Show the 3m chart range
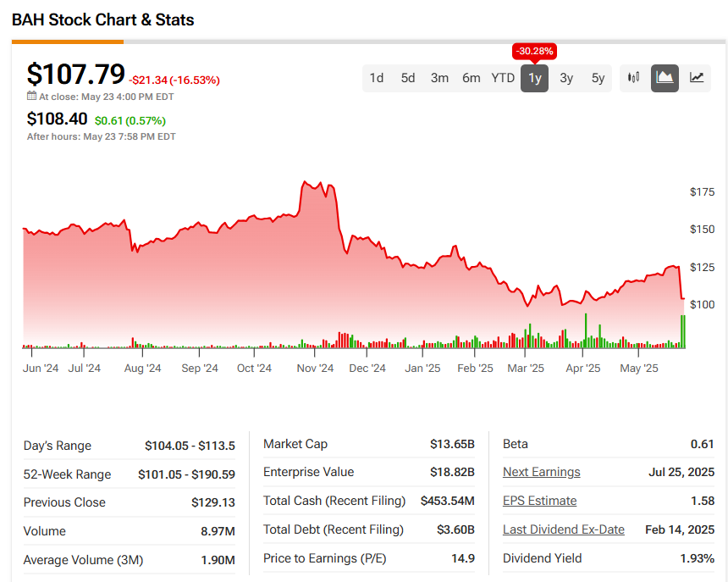The height and width of the screenshot is (582, 728). pyautogui.click(x=439, y=78)
